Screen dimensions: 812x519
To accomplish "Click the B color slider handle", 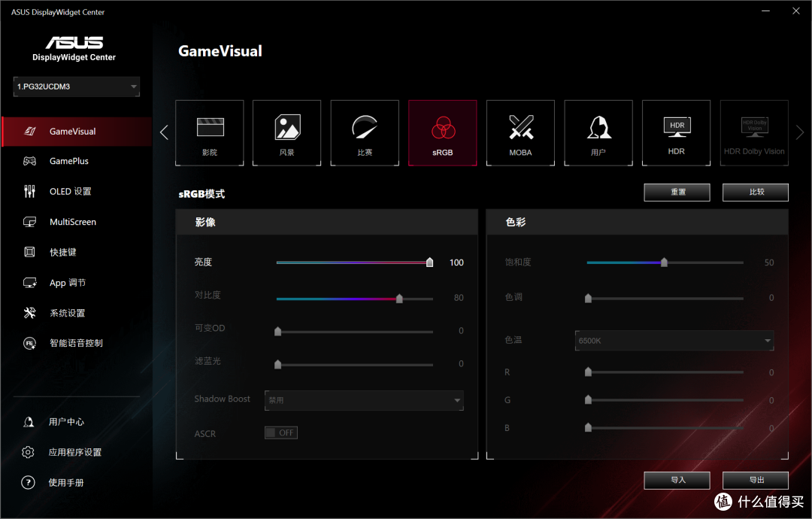I will click(x=588, y=428).
